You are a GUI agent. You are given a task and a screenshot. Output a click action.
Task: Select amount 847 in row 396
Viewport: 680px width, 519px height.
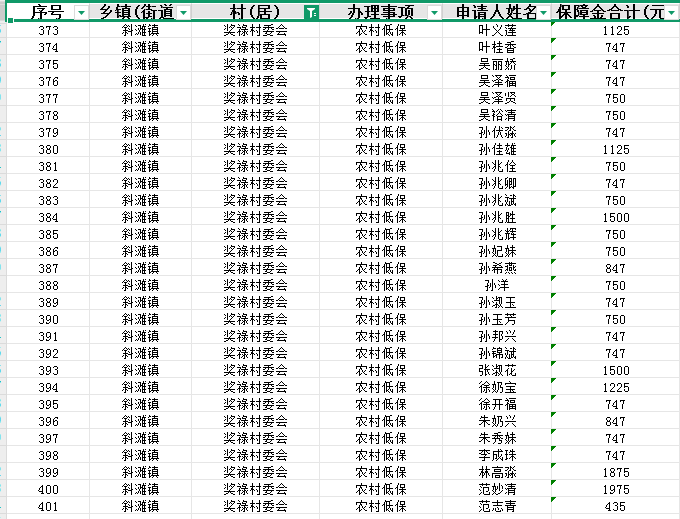coord(615,421)
